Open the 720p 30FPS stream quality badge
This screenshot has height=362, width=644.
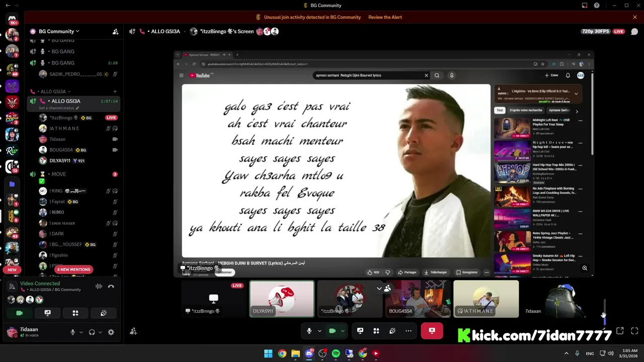(595, 31)
